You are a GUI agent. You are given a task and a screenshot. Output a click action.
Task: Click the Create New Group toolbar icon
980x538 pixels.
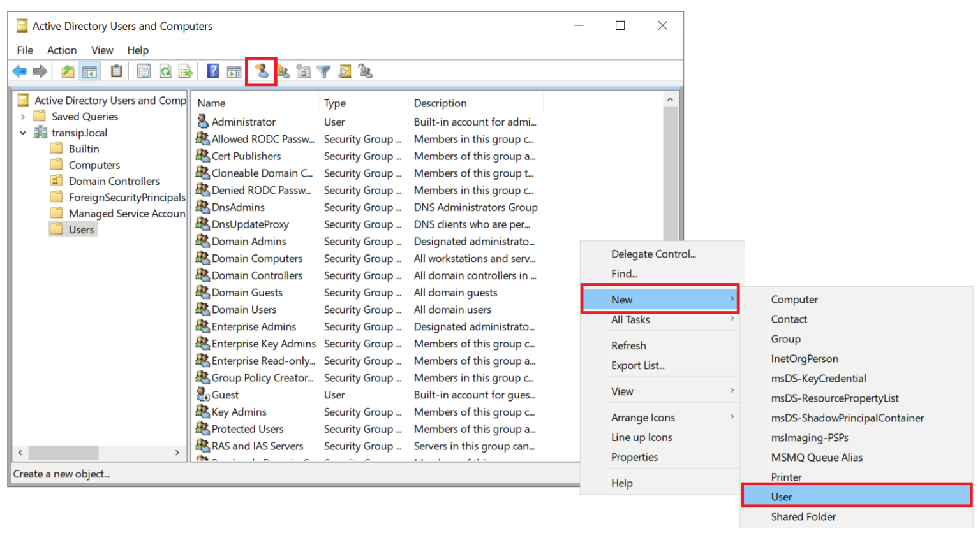(x=283, y=71)
